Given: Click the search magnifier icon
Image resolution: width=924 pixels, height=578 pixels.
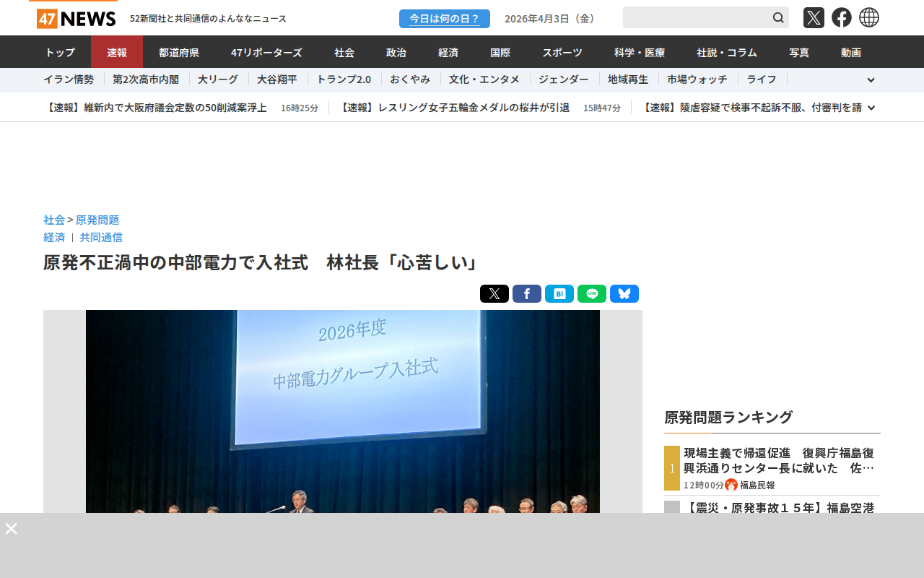Looking at the screenshot, I should pyautogui.click(x=778, y=17).
